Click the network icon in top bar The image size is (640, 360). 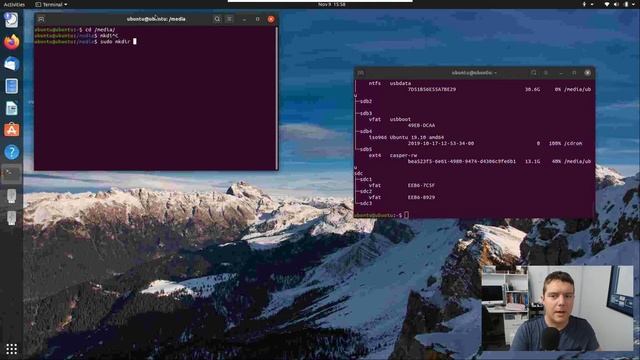point(607,4)
